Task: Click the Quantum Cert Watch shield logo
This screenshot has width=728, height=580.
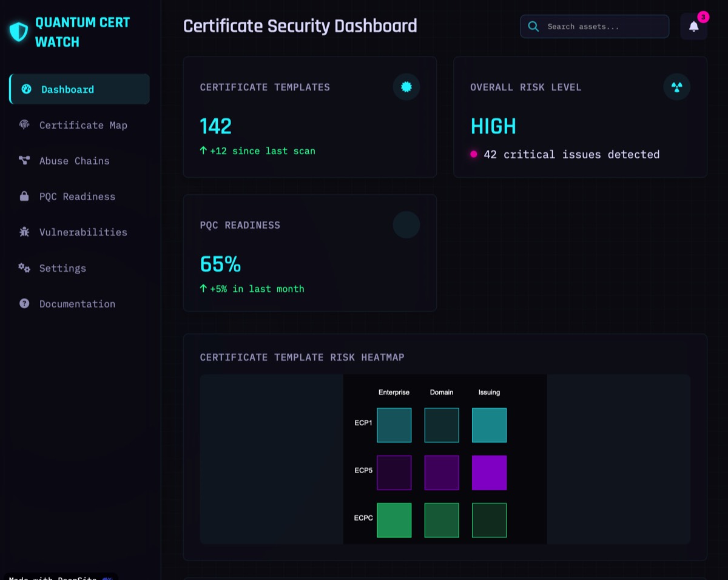Action: click(19, 32)
